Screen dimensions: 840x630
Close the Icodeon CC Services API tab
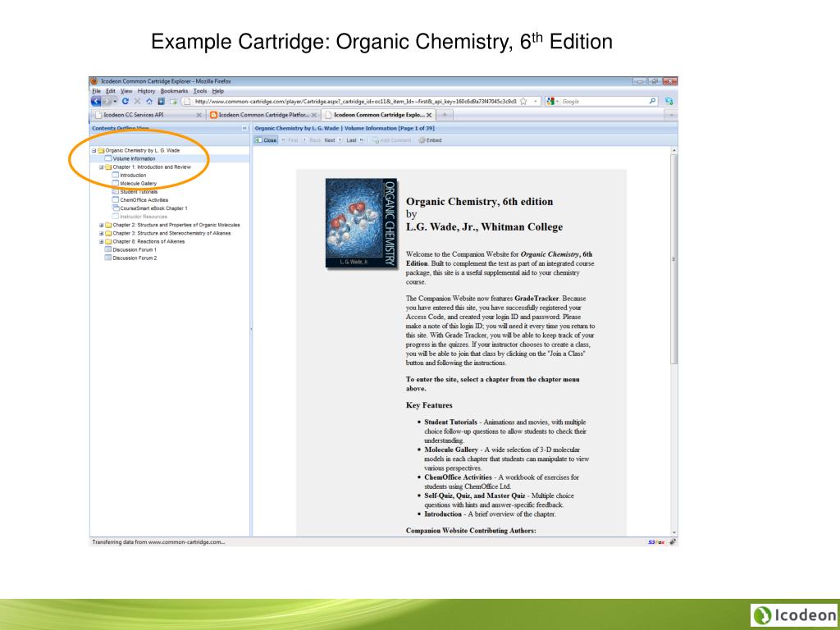click(x=199, y=115)
